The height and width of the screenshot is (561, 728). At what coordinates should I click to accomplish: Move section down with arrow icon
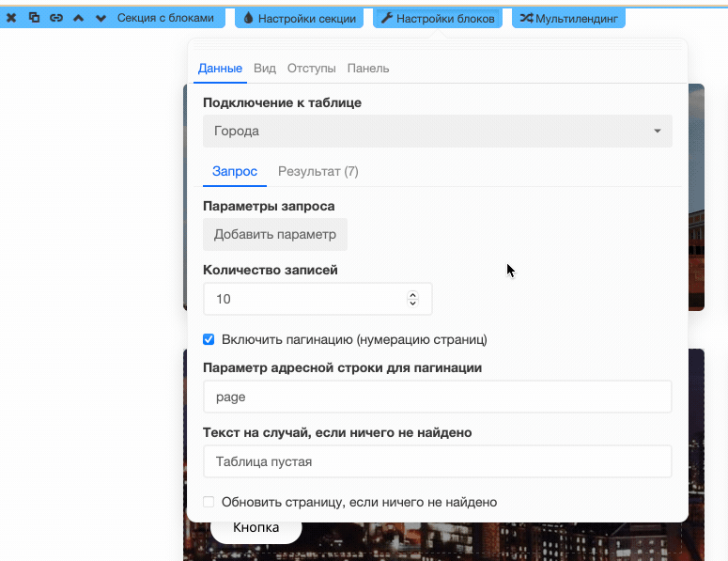pyautogui.click(x=101, y=19)
